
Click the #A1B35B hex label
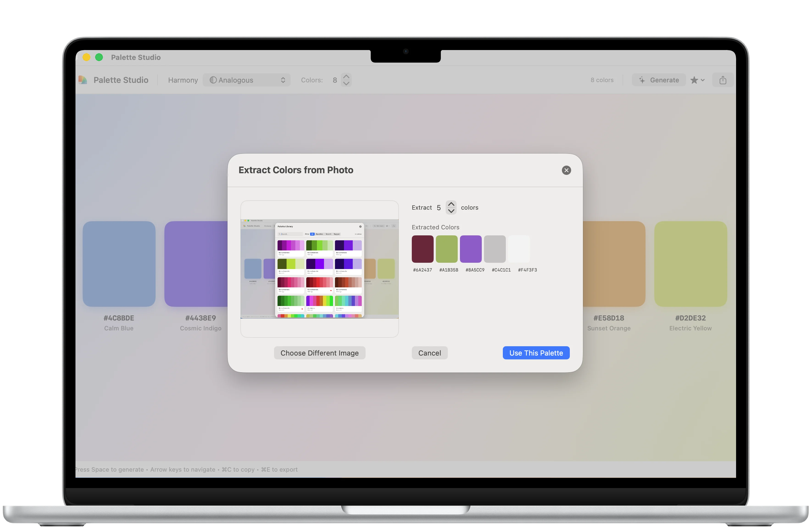coord(449,270)
